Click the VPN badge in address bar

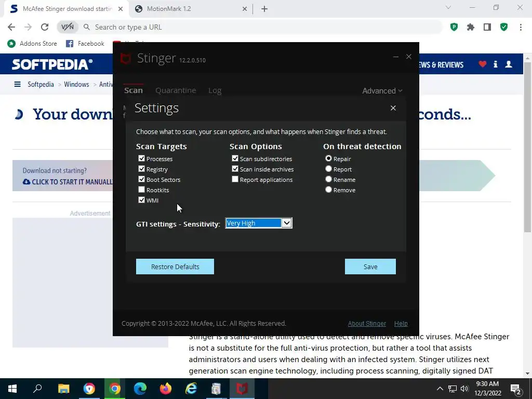pos(67,27)
